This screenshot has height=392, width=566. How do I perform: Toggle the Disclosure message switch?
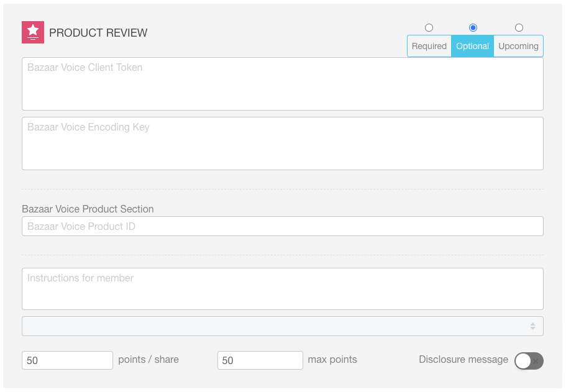[529, 360]
